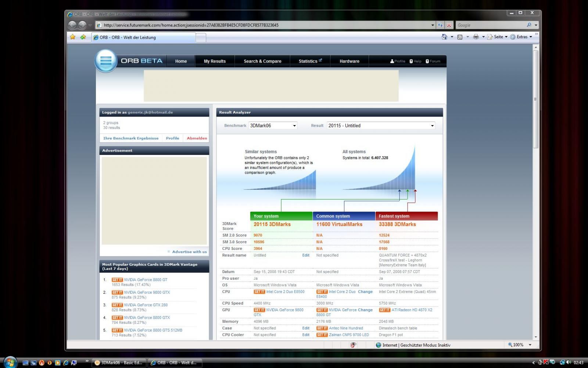
Task: Open Search & Compare nav item
Action: click(x=262, y=61)
